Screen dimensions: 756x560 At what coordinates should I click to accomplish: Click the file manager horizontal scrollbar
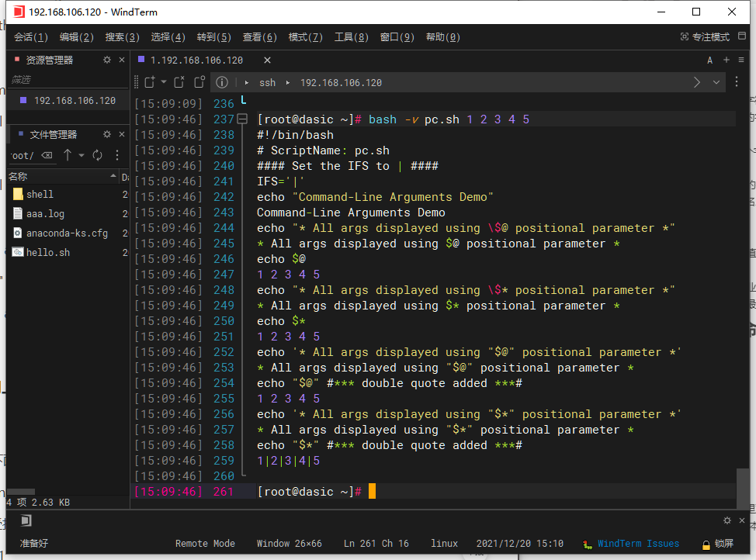(21, 492)
